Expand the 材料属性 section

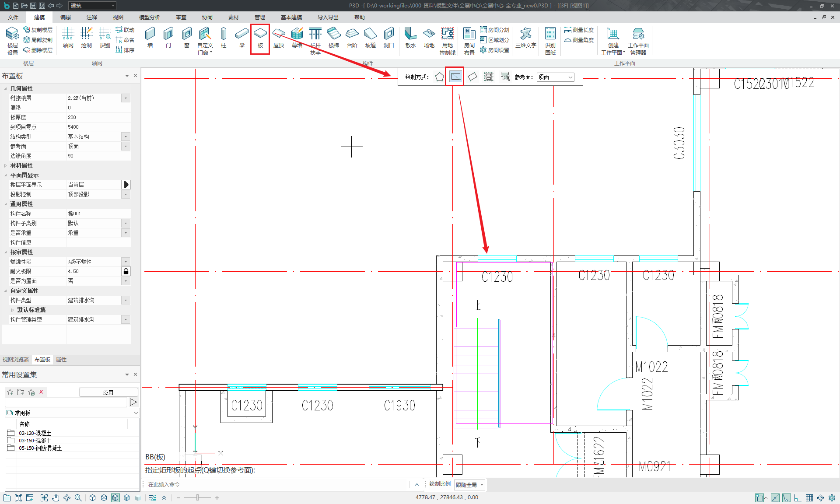coord(6,165)
